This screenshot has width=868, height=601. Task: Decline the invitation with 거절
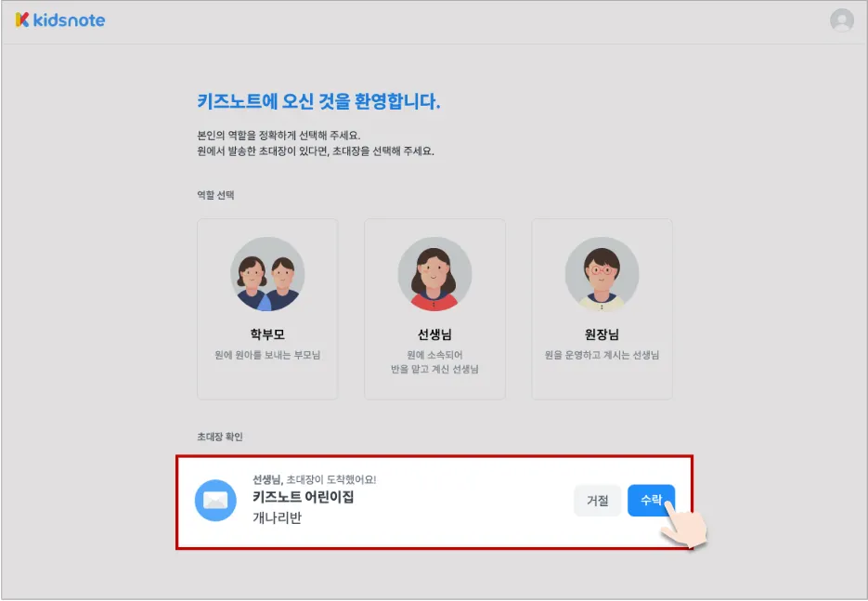tap(597, 500)
